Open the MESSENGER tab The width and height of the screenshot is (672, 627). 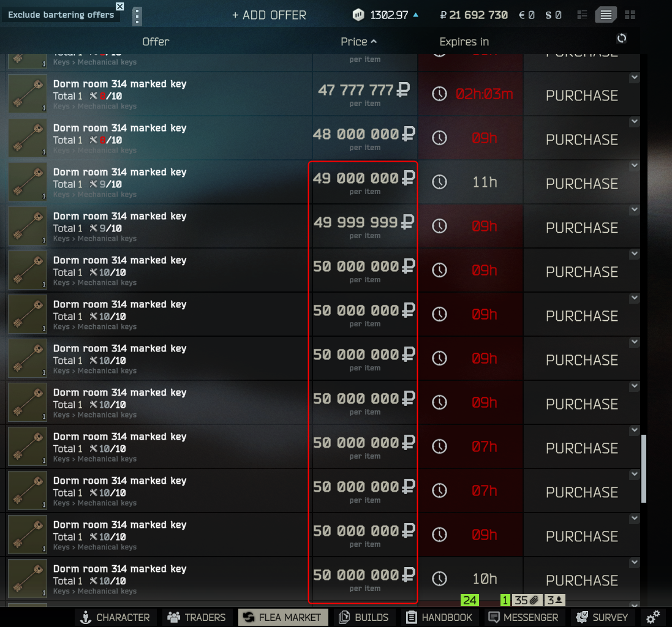[x=524, y=617]
